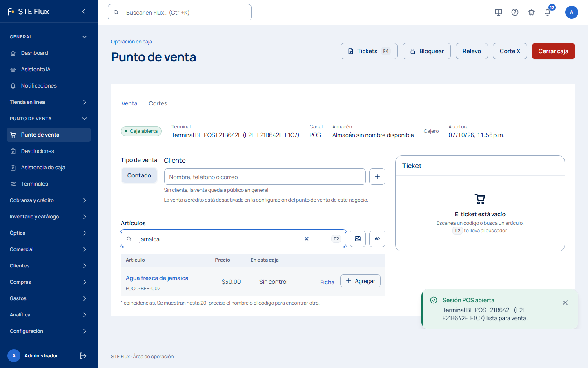Viewport: 588px width, 368px height.
Task: Expand the Compras sidebar menu
Action: coord(49,282)
